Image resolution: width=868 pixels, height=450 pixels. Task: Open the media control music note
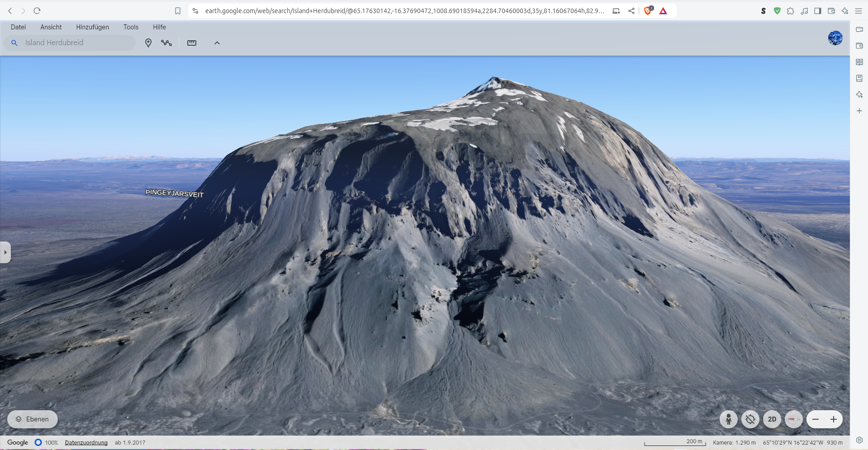click(x=804, y=11)
